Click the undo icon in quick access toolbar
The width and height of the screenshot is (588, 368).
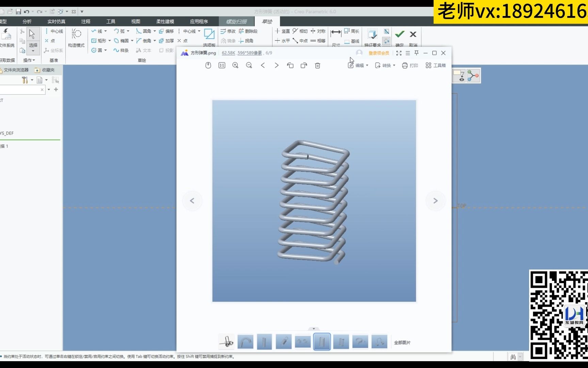point(27,12)
